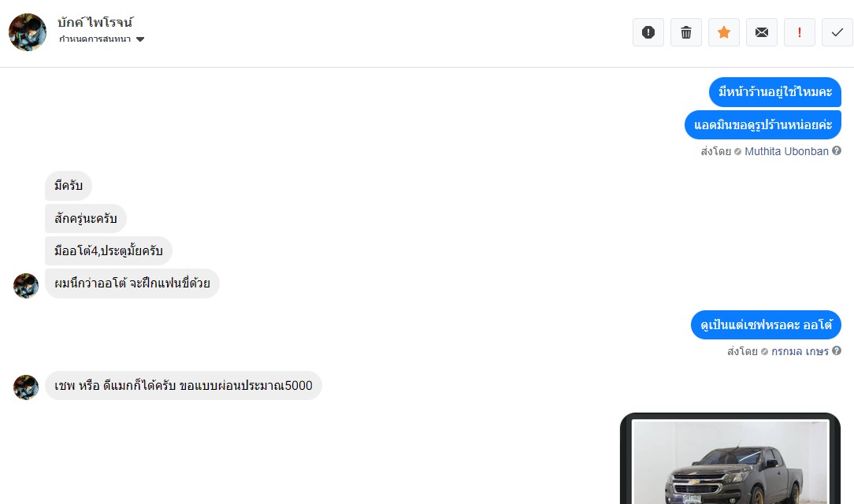The image size is (854, 504).
Task: Click help icon next to Muthita Ubonban
Action: click(837, 150)
